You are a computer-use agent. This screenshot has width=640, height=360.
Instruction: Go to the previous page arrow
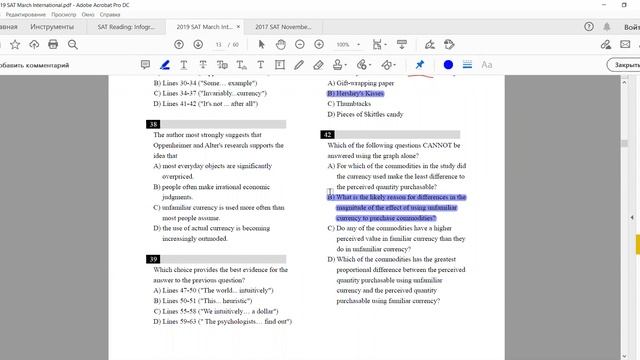click(x=179, y=44)
